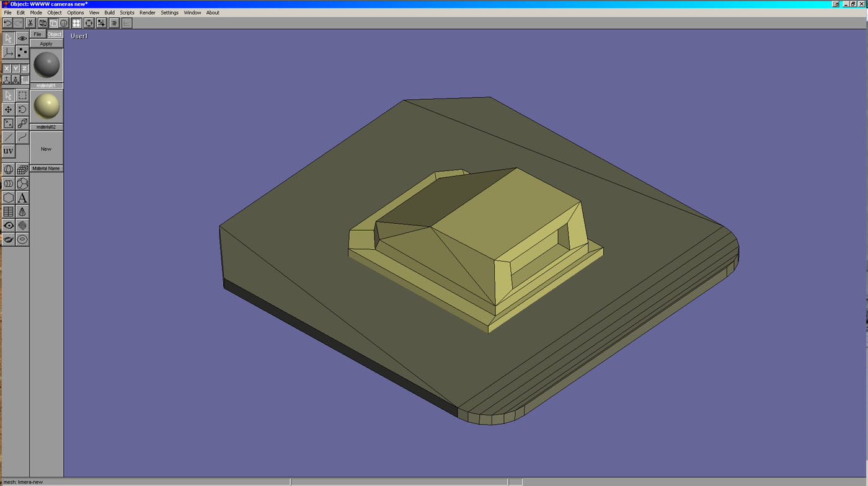Click the bowl-shaped plug-in shape icon
The image size is (868, 486).
click(8, 239)
